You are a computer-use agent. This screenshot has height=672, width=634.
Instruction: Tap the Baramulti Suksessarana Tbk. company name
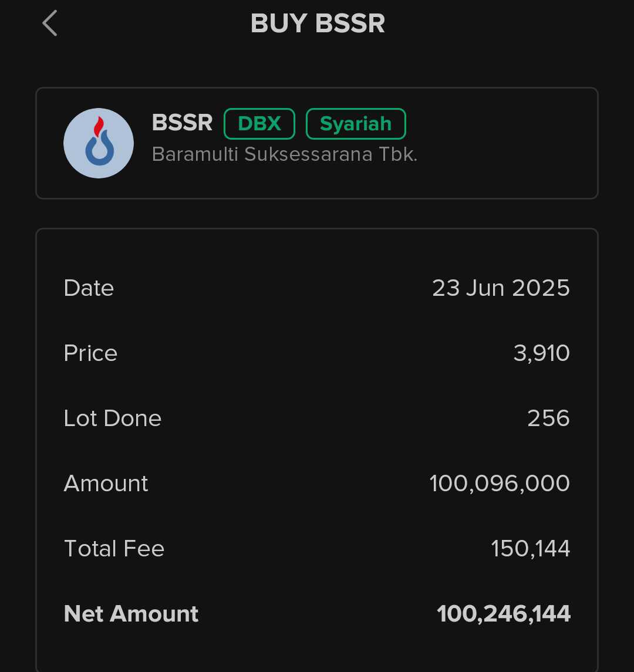[x=284, y=154]
